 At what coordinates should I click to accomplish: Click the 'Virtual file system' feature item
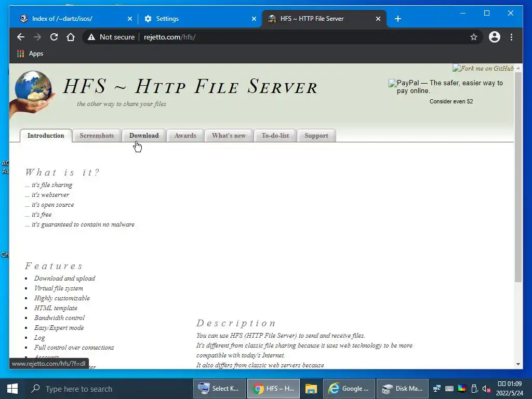tap(58, 288)
